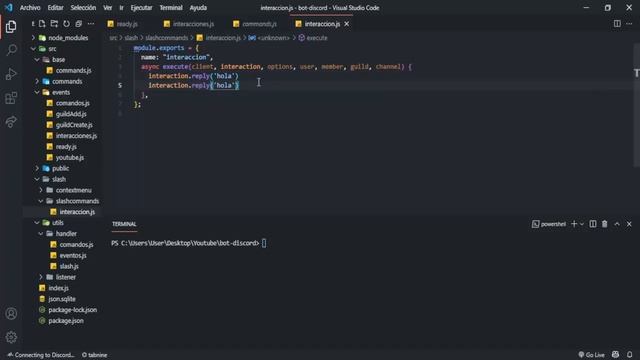
Task: Close the interaccion.js editor tab
Action: coord(347,24)
